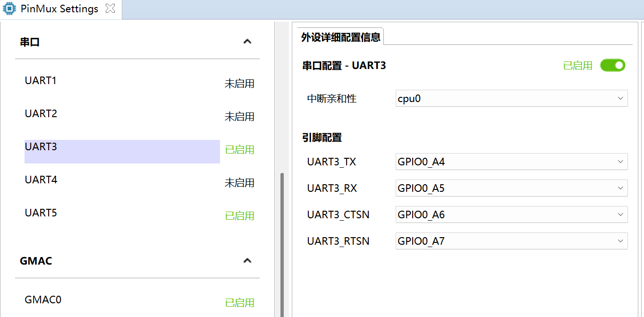Click the 未启用 status next to UART4

(239, 183)
